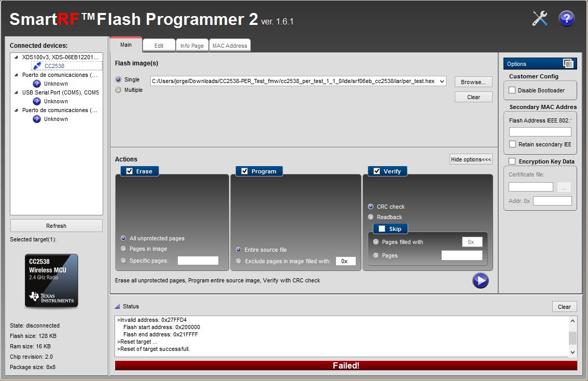Click the Failed! red progress bar
588x381 pixels.
point(346,365)
